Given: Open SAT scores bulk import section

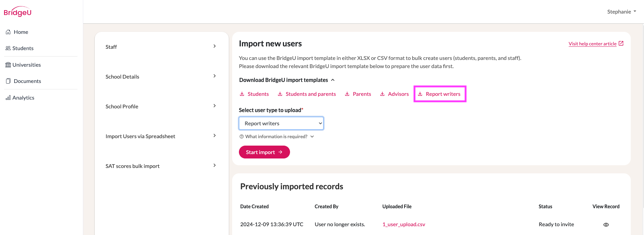Looking at the screenshot, I should pyautogui.click(x=162, y=166).
